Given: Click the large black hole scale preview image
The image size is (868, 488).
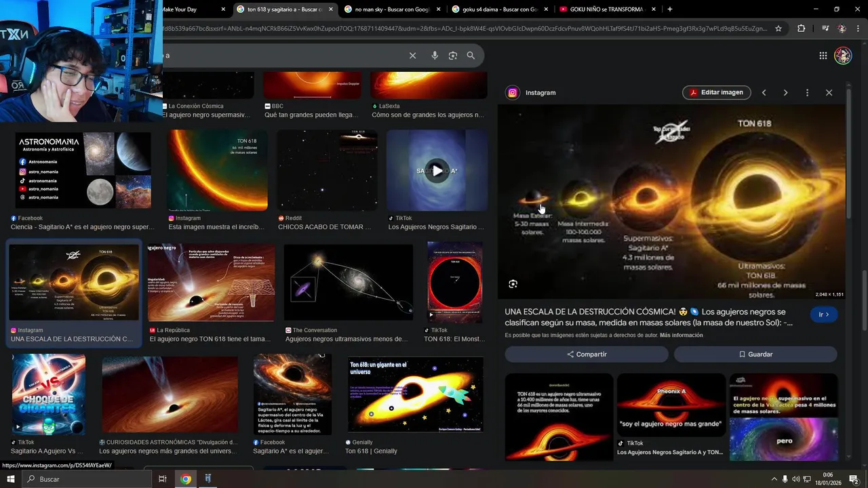Looking at the screenshot, I should pyautogui.click(x=671, y=202).
